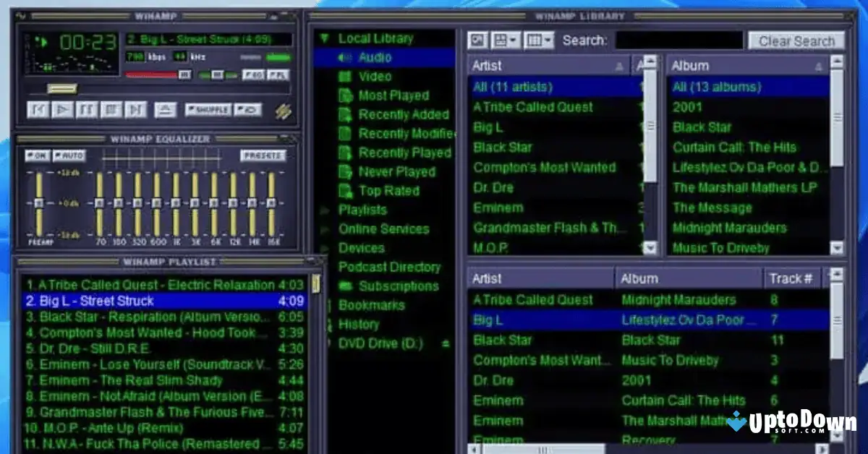This screenshot has width=868, height=454.
Task: Click the Clear Search button
Action: (796, 40)
